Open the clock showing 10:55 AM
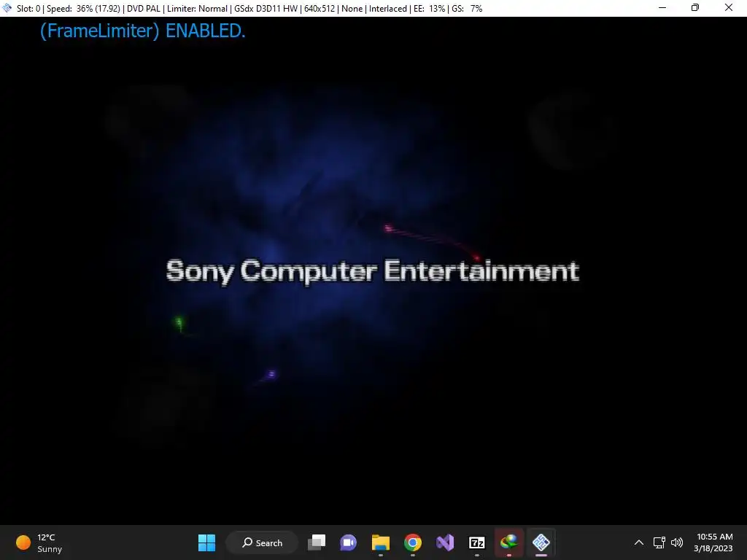747x560 pixels. 713,542
